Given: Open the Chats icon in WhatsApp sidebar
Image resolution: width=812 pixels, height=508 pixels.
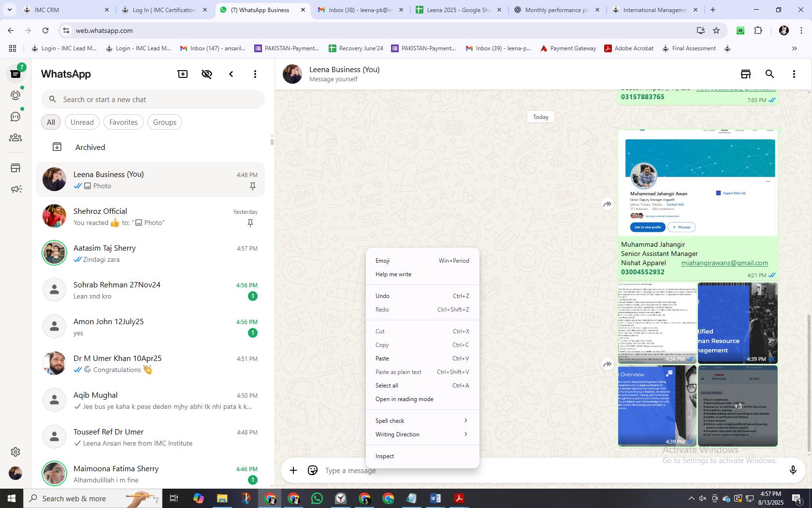Looking at the screenshot, I should click(15, 74).
